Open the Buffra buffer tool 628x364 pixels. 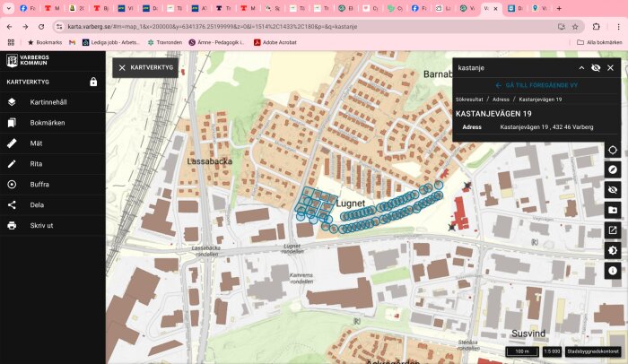point(52,184)
